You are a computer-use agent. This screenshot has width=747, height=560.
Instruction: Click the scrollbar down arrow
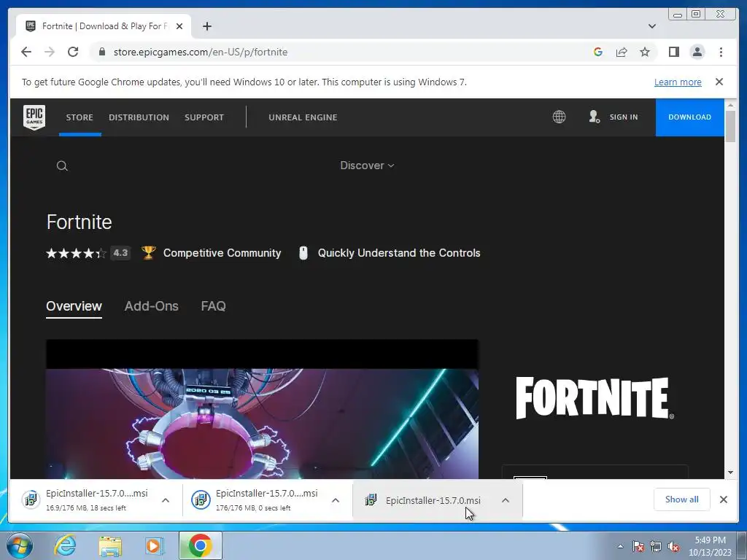(730, 472)
